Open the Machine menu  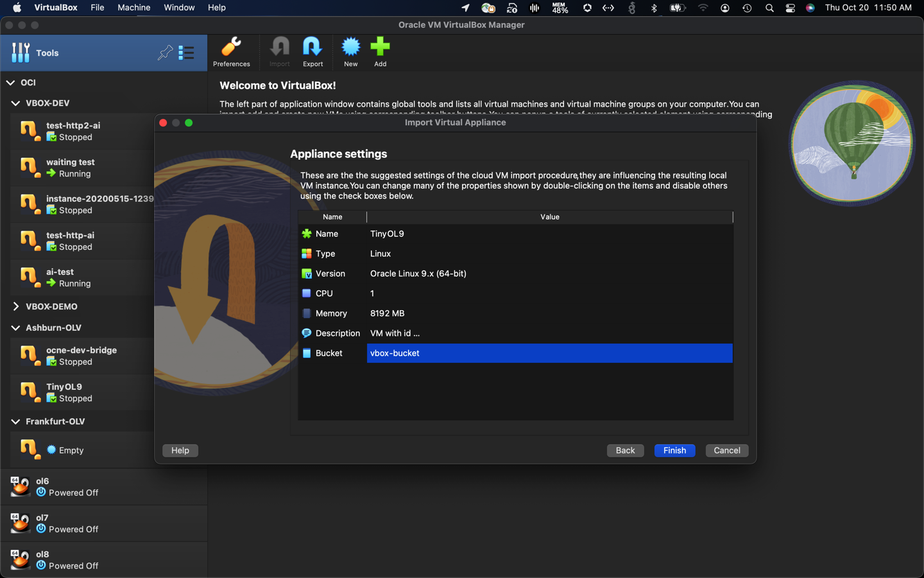[x=133, y=8]
